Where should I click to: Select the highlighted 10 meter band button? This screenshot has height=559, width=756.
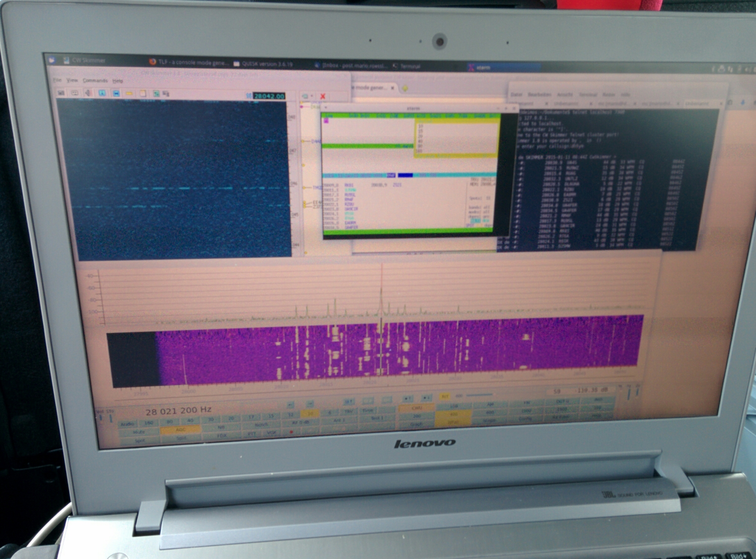tap(310, 414)
